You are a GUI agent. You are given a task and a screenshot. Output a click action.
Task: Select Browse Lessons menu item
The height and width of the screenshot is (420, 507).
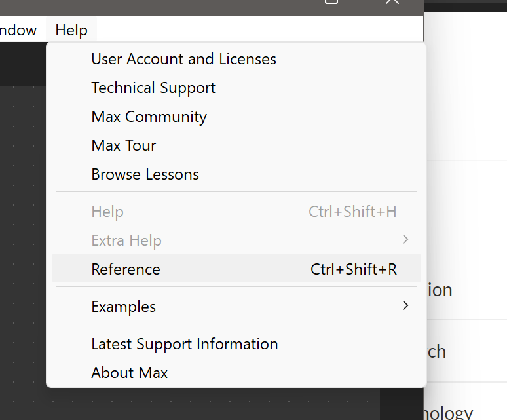[145, 174]
